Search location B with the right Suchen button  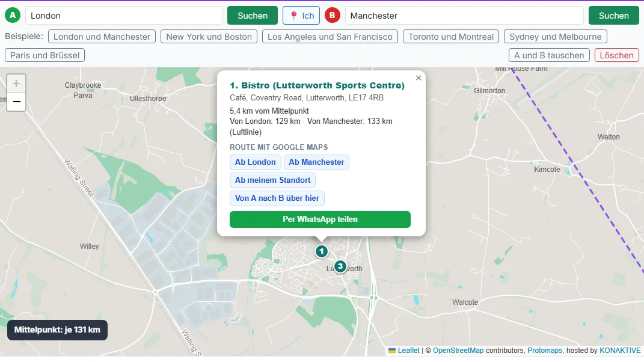[613, 16]
